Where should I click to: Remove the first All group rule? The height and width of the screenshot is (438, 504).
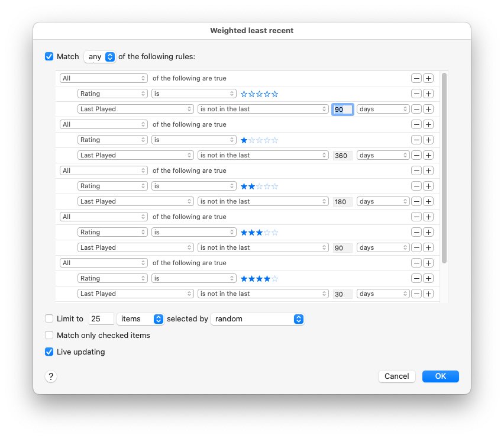click(x=416, y=78)
